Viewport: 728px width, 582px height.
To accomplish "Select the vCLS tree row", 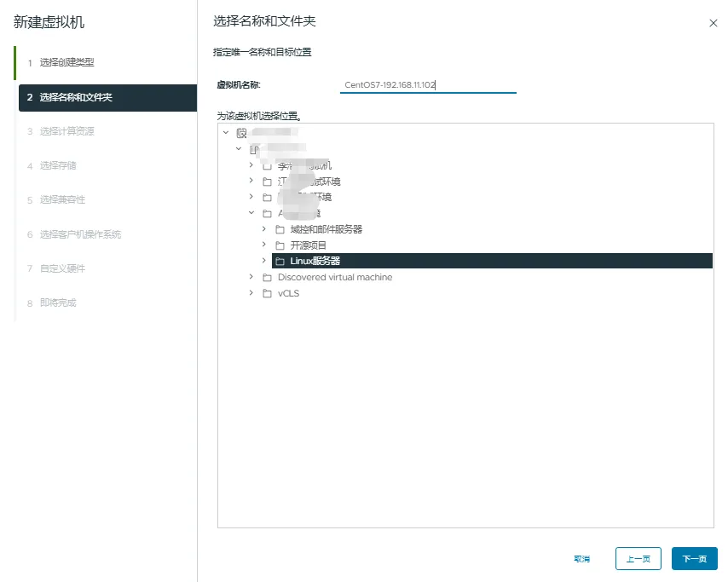I will [288, 293].
